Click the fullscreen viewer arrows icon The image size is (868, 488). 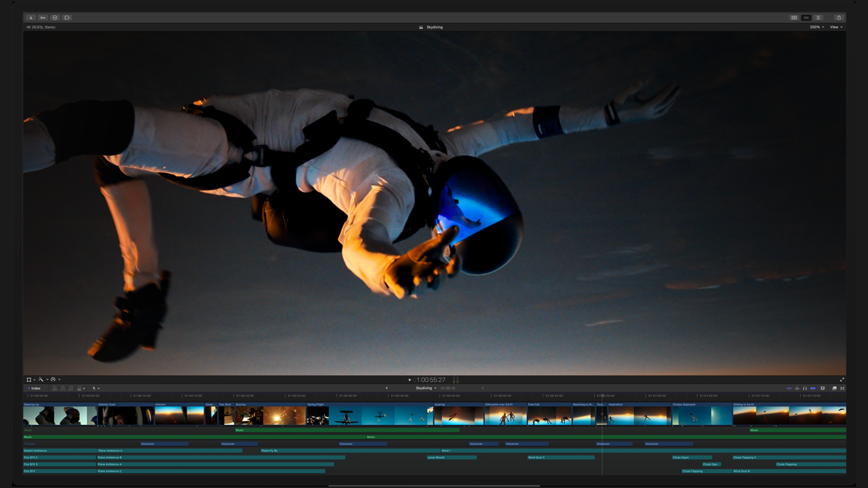click(x=842, y=380)
